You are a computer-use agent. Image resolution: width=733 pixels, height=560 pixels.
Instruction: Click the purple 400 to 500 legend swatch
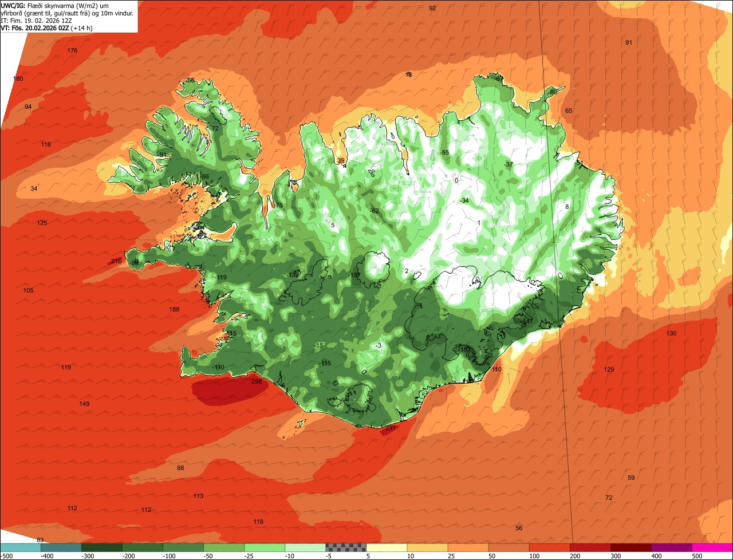coord(671,547)
